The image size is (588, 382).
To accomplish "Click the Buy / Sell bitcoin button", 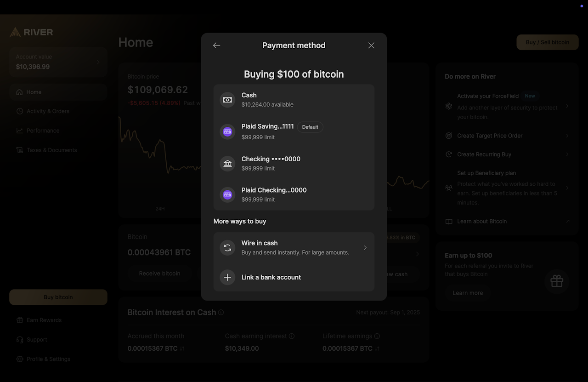I will 547,42.
